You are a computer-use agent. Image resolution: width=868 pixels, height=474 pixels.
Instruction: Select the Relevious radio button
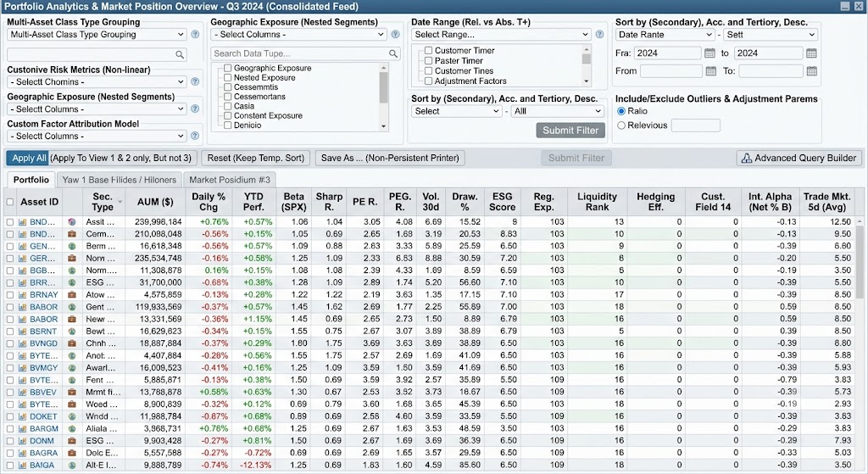click(x=621, y=125)
